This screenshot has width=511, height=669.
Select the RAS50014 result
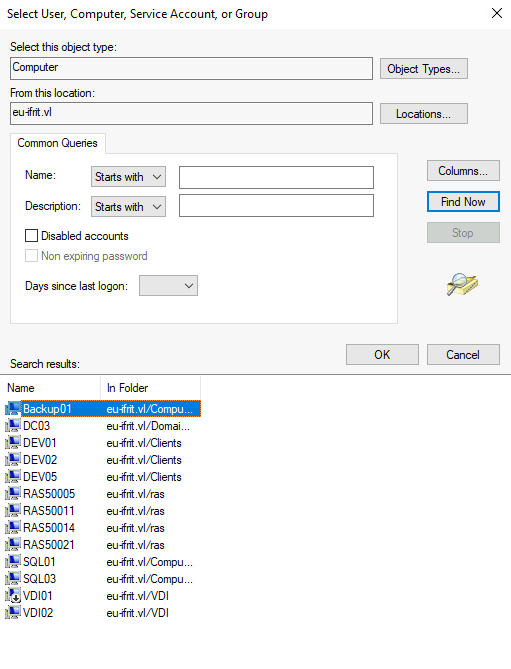pos(49,528)
